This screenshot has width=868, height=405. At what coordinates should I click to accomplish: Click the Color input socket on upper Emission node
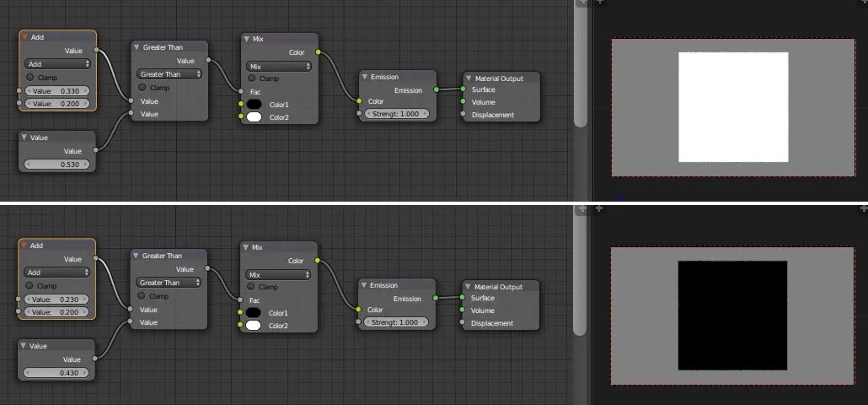[x=359, y=101]
